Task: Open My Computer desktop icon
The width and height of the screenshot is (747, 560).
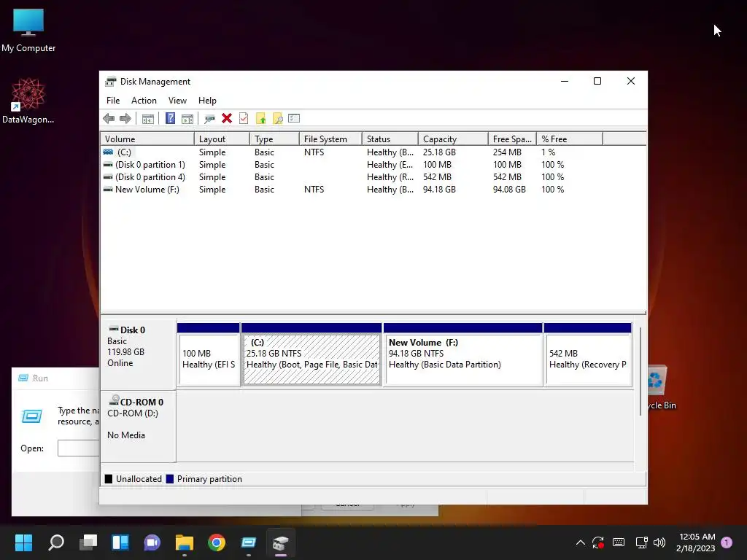Action: coord(28,31)
